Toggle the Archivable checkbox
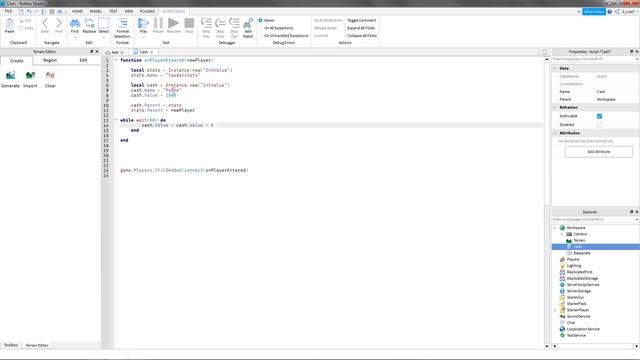The width and height of the screenshot is (640, 360). (x=599, y=116)
